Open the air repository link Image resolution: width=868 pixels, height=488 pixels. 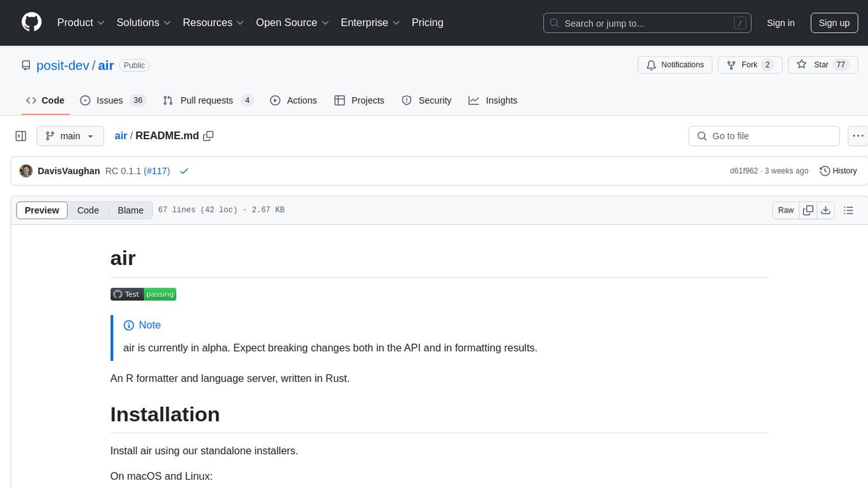point(106,65)
